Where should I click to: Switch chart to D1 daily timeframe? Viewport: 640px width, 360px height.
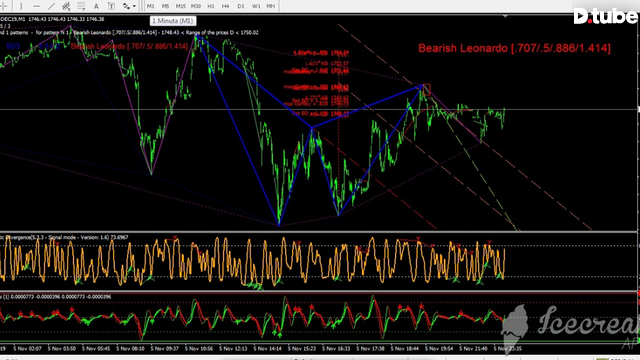241,6
